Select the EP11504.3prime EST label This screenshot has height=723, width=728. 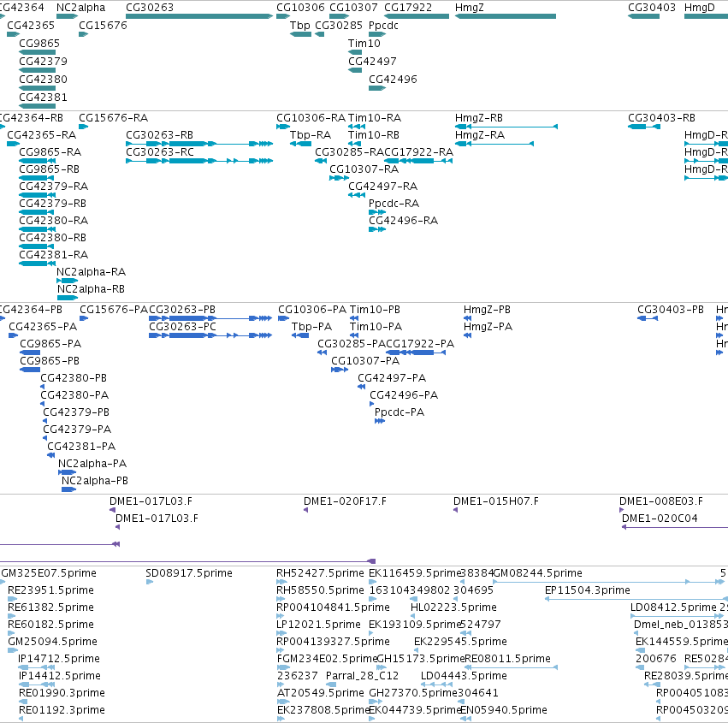tap(588, 590)
